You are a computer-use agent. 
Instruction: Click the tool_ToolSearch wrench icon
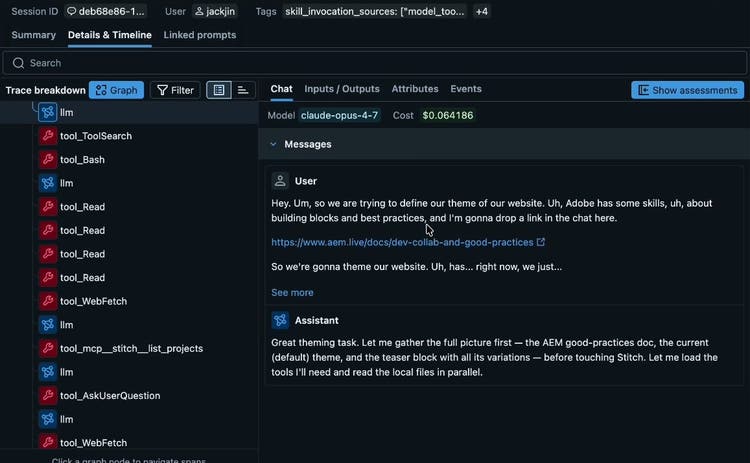tap(48, 136)
